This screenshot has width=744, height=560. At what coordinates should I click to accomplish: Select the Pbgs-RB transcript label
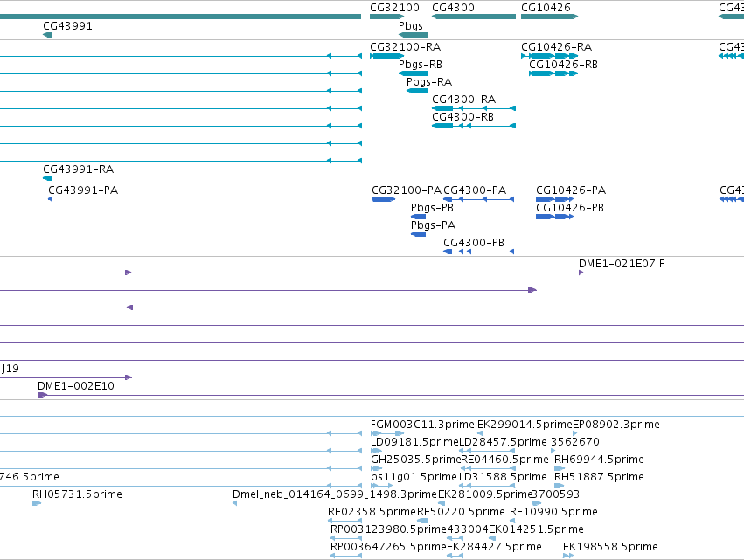420,65
